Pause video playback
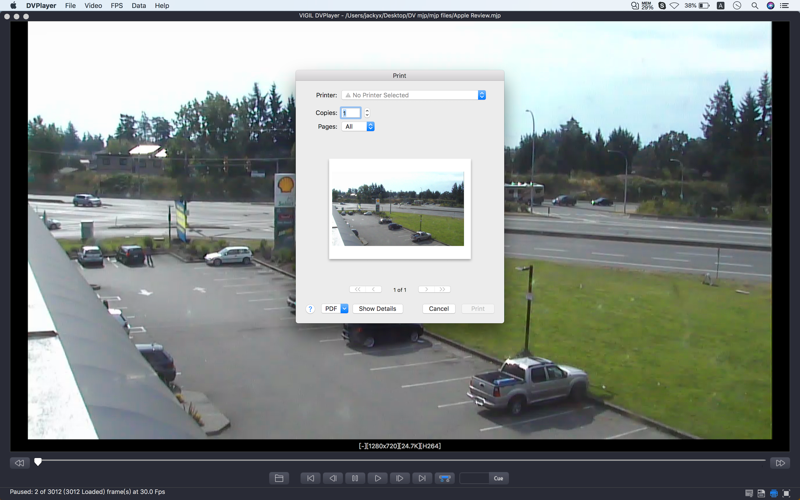The image size is (800, 500). click(355, 478)
